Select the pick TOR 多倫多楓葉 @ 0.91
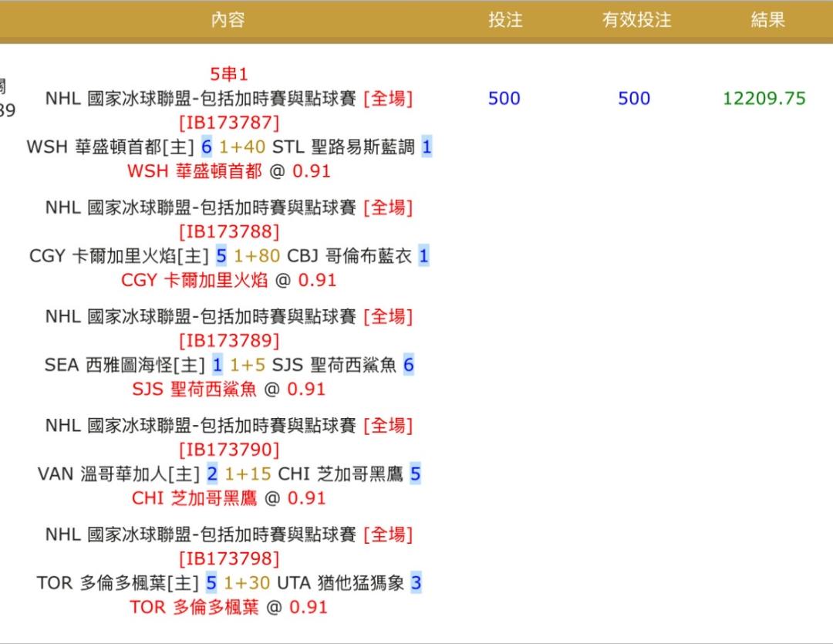This screenshot has width=833, height=644. pos(229,607)
